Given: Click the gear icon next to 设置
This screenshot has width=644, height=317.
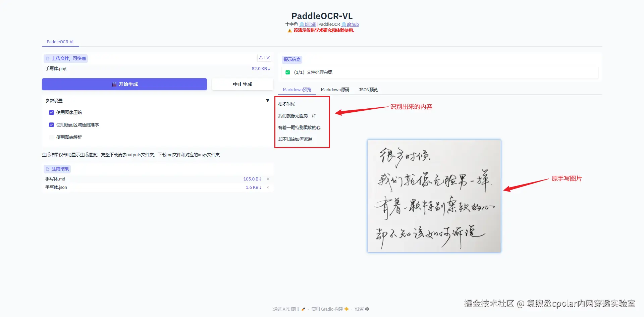Looking at the screenshot, I should point(367,309).
